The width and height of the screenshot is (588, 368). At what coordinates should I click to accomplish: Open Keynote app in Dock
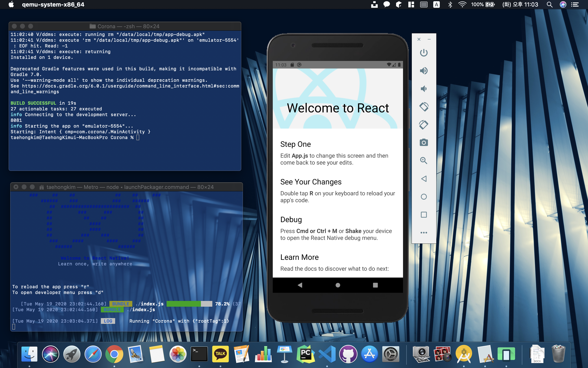click(x=284, y=354)
